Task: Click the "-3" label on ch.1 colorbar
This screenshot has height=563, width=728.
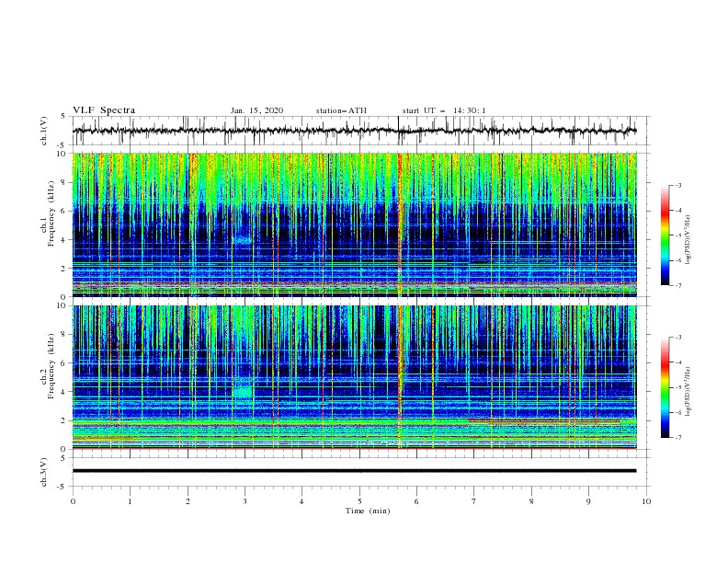Action: tap(678, 185)
